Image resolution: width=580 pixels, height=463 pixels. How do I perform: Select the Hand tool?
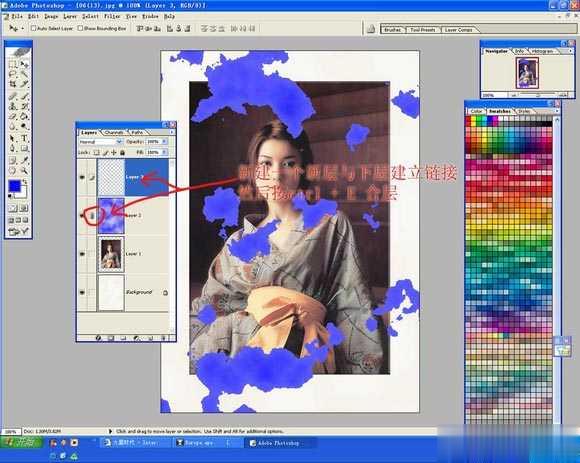13,170
